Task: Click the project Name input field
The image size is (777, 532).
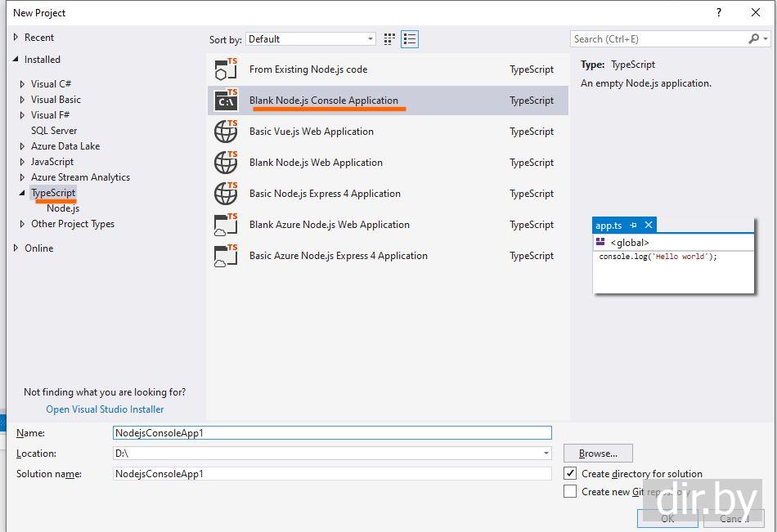Action: click(x=332, y=433)
